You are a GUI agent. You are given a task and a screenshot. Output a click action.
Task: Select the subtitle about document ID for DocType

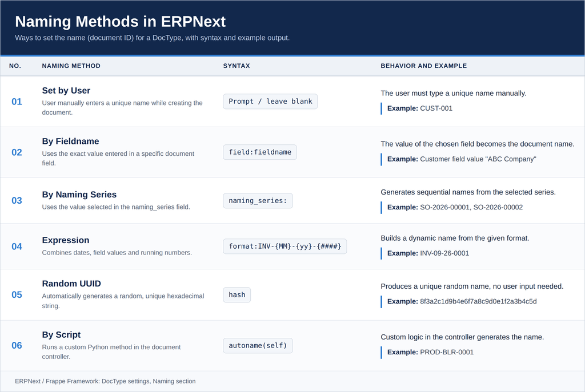pyautogui.click(x=152, y=38)
